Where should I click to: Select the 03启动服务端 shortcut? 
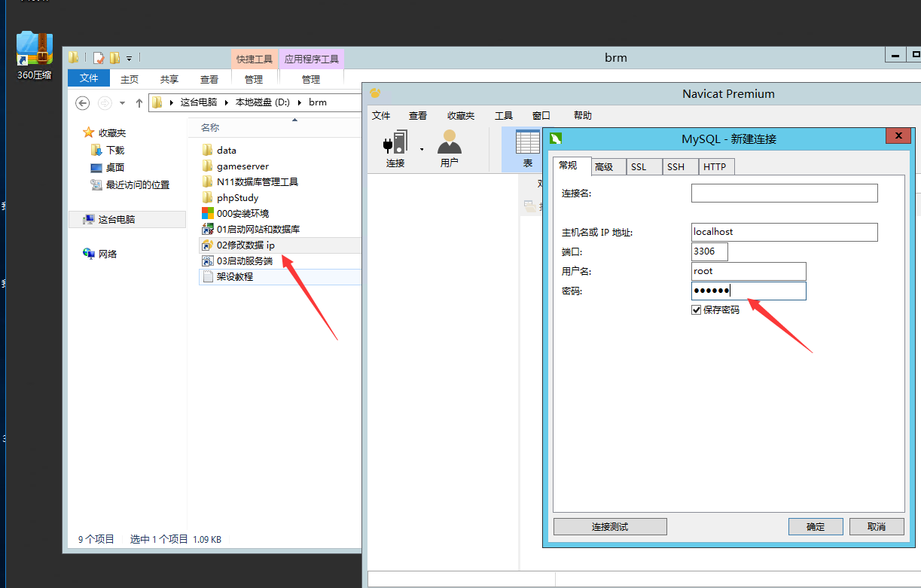pyautogui.click(x=237, y=261)
